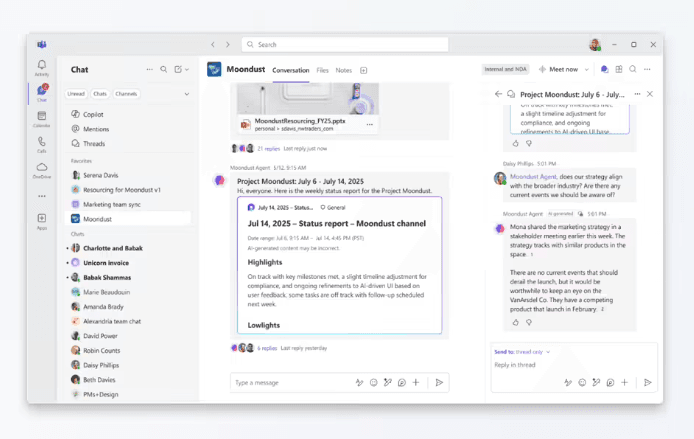Open the Apps store icon
The image size is (694, 439).
click(x=42, y=221)
